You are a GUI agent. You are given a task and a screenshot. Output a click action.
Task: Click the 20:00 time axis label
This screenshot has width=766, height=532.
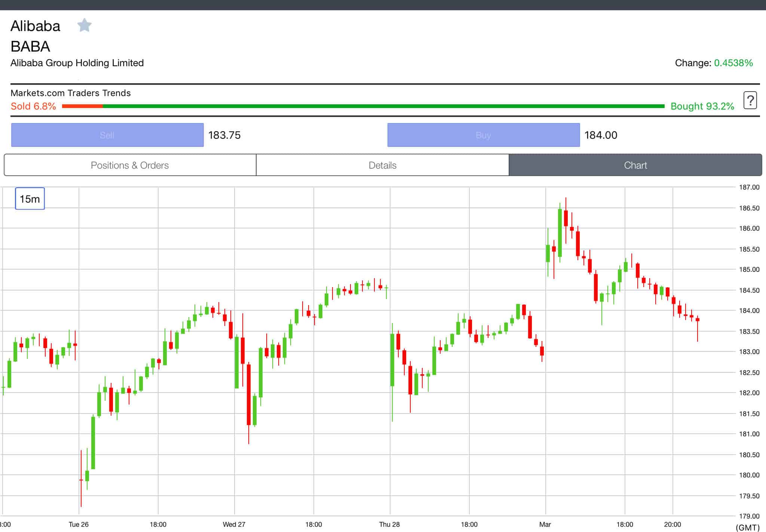(672, 524)
